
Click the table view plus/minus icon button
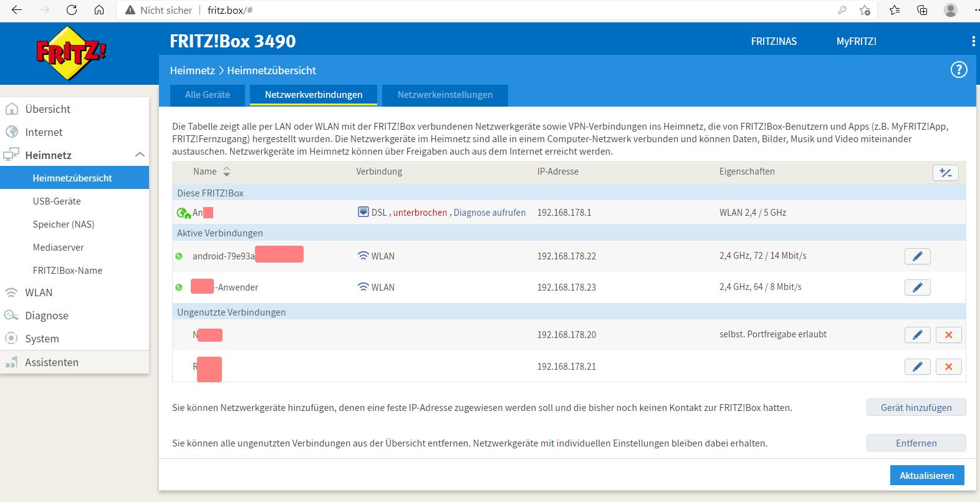(x=945, y=173)
